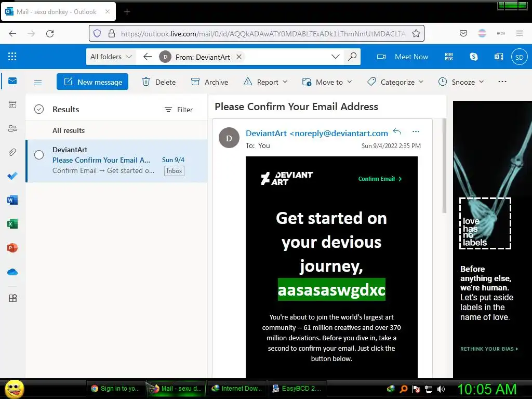
Task: Reload the page in the browser
Action: pos(50,33)
